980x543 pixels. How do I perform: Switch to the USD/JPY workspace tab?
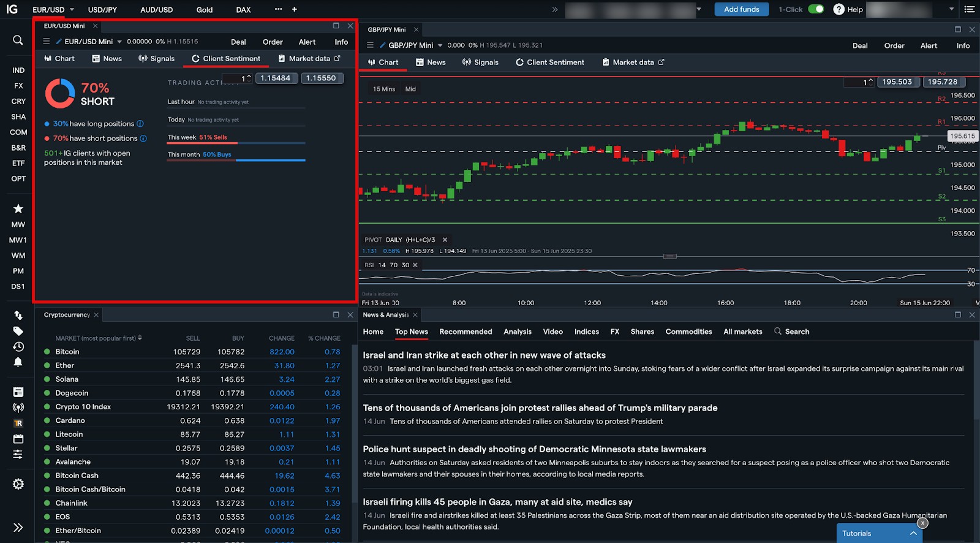[102, 9]
